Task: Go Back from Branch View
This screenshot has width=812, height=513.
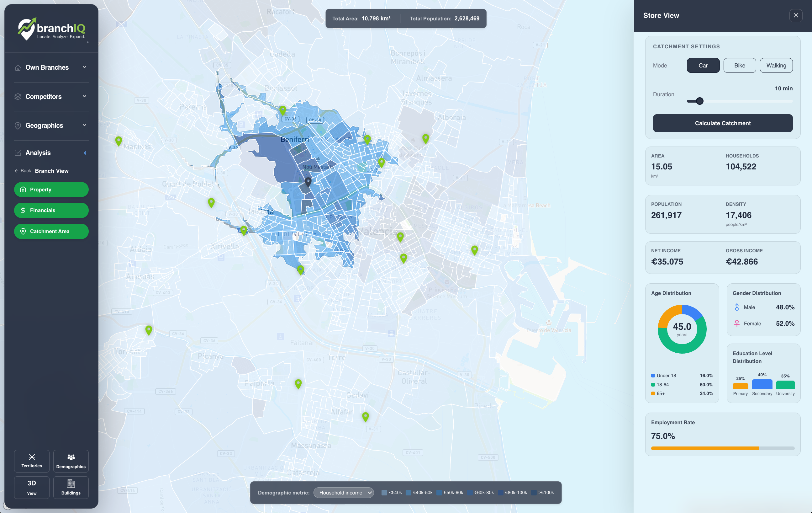Action: click(22, 171)
